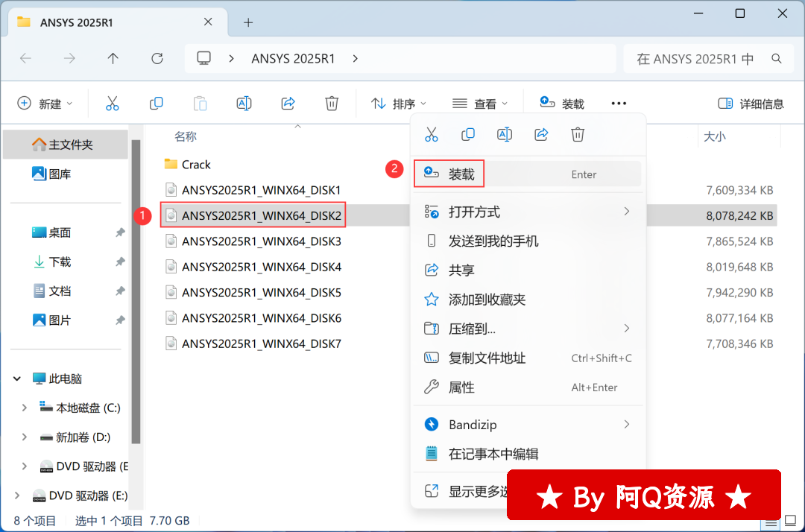Image resolution: width=805 pixels, height=532 pixels.
Task: Select file ANSYS2025R1_WINX64_DISK1
Action: point(253,190)
